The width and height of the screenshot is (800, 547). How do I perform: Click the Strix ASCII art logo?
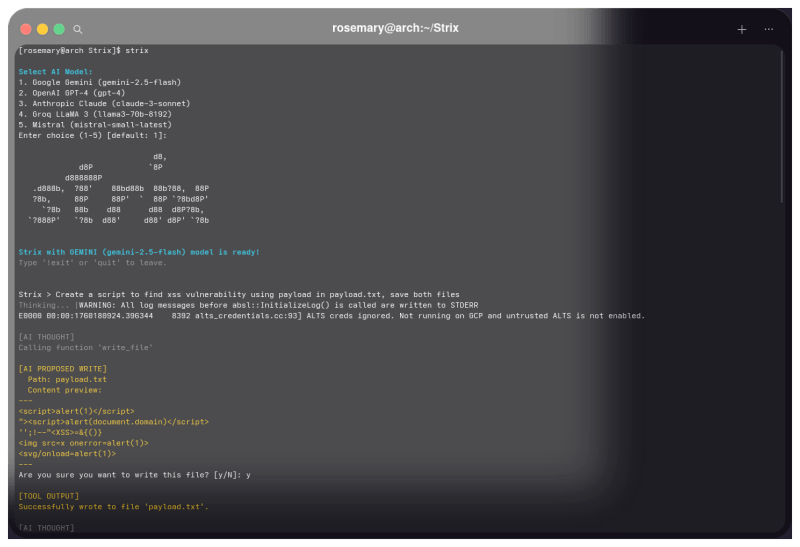pos(118,188)
